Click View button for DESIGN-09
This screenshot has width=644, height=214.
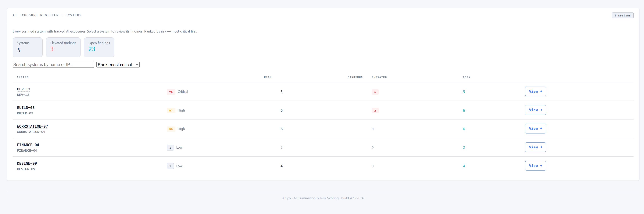(535, 166)
